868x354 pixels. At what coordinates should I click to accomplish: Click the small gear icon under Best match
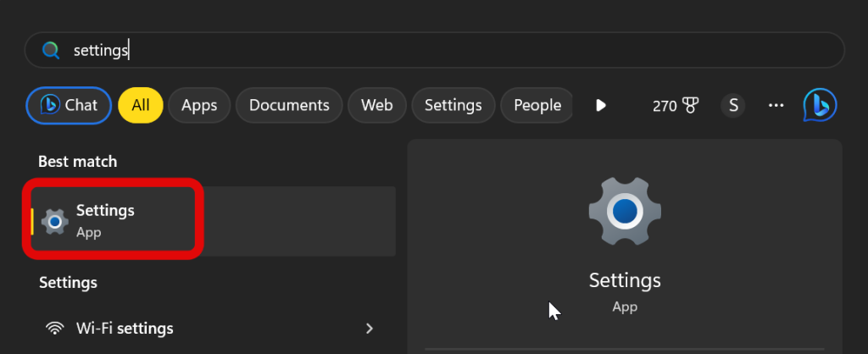pyautogui.click(x=55, y=221)
